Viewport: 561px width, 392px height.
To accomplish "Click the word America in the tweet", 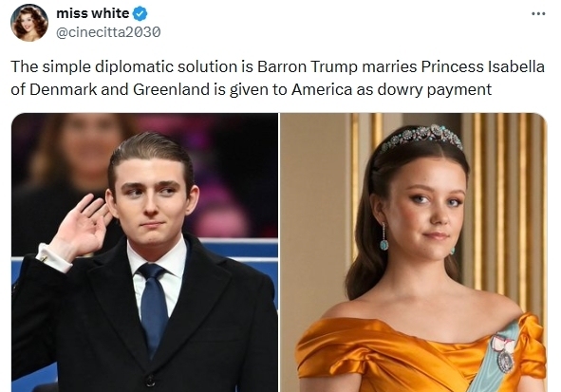I will [x=322, y=89].
